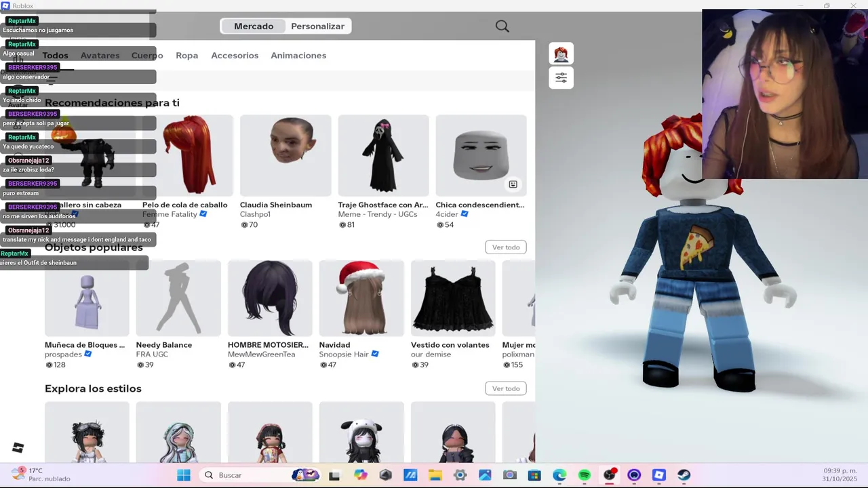
Task: Click the Roblox logo icon at bottom left
Action: [x=18, y=447]
